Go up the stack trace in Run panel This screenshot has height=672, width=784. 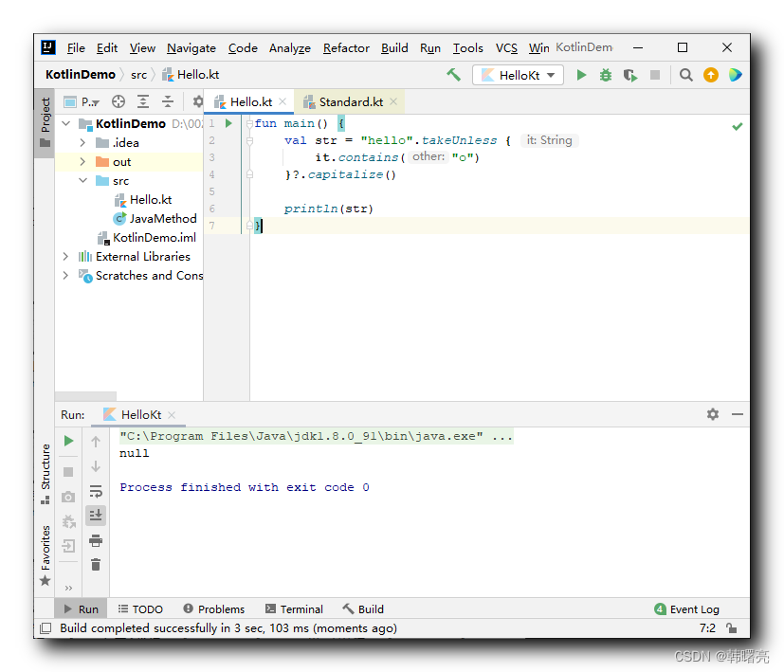pyautogui.click(x=96, y=442)
